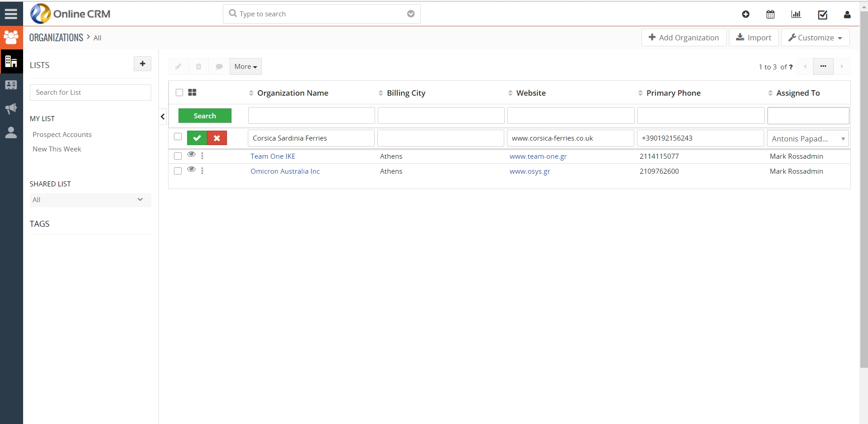
Task: Edit the www.corsica-ferries.co.uk website field
Action: click(570, 138)
